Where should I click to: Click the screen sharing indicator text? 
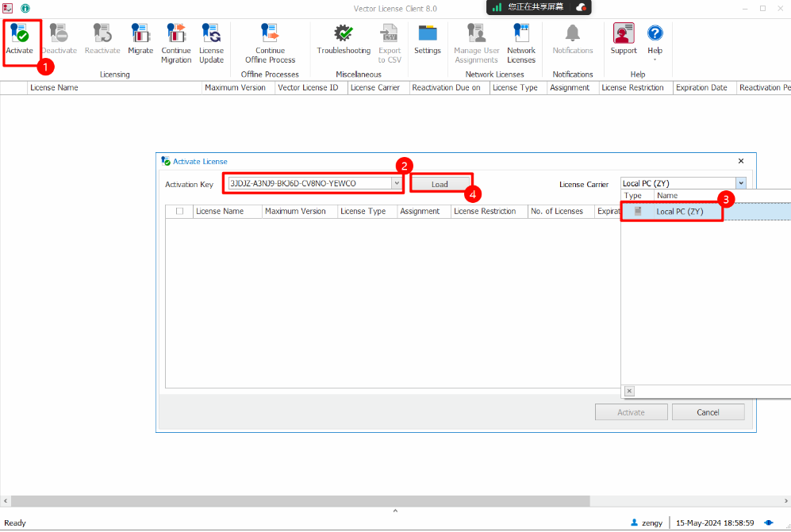click(x=536, y=7)
